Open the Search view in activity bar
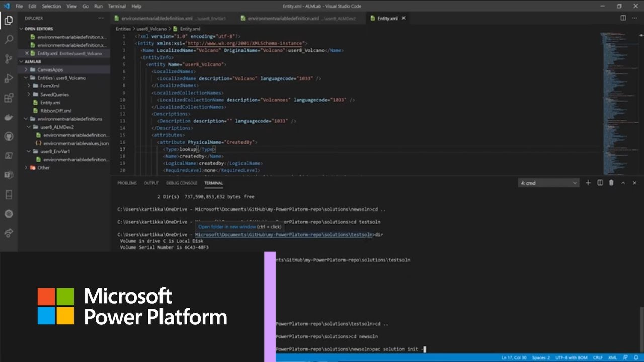Image resolution: width=644 pixels, height=362 pixels. coord(9,40)
